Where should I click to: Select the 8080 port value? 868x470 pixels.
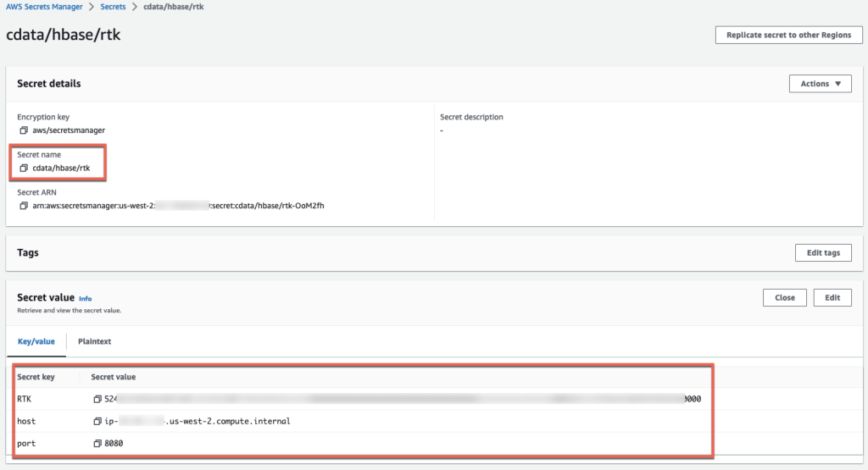pyautogui.click(x=114, y=444)
